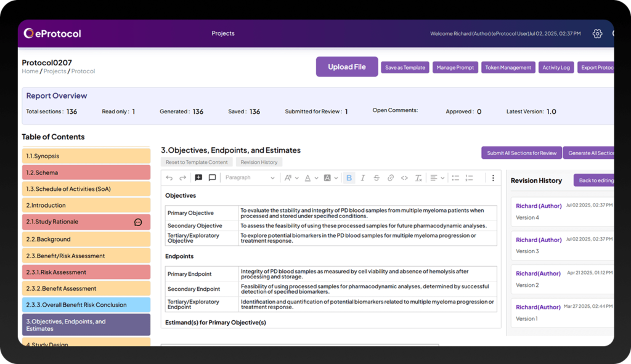The height and width of the screenshot is (364, 631).
Task: Toggle italic formatting
Action: [x=362, y=178]
